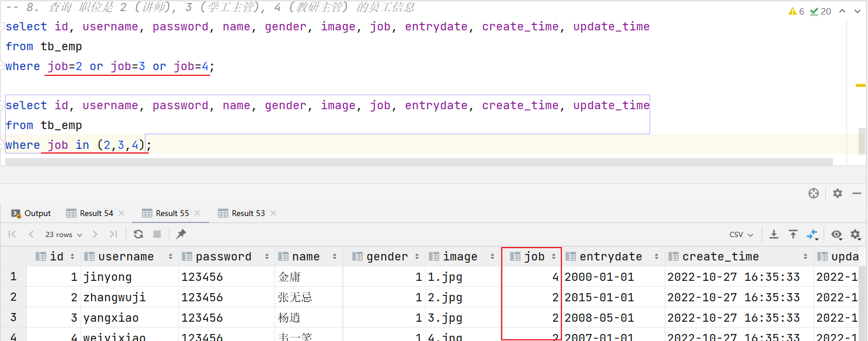Click the editor vertical scrollbar thumb

click(863, 142)
